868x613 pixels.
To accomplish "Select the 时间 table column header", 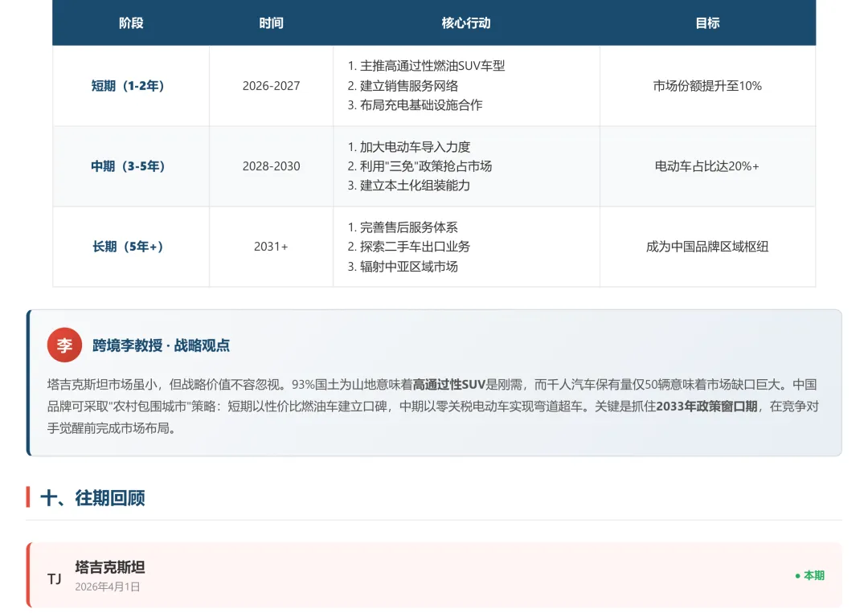I will click(x=272, y=22).
